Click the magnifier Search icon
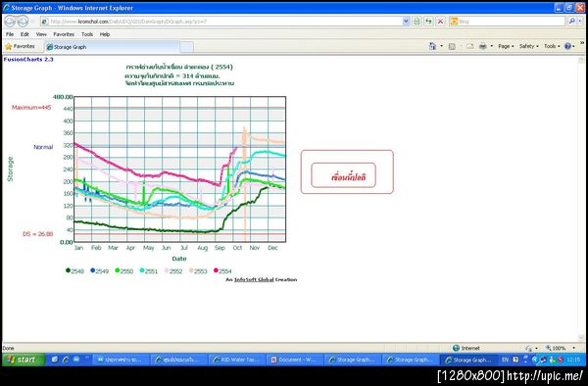This screenshot has height=386, width=588. (x=572, y=22)
